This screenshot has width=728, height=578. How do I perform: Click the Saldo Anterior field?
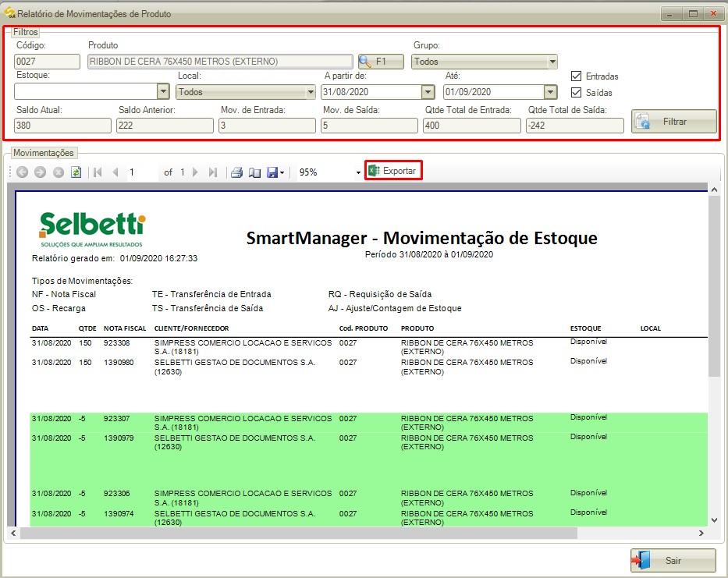tap(165, 126)
